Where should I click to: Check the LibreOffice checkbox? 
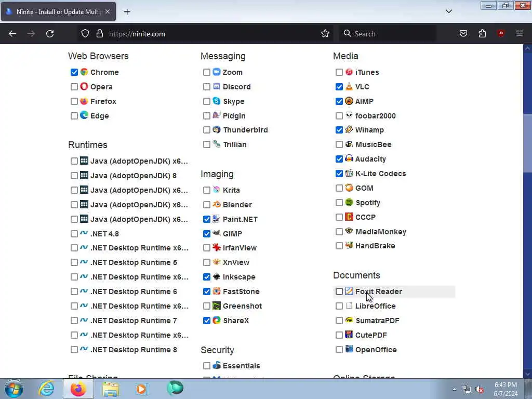click(x=339, y=306)
